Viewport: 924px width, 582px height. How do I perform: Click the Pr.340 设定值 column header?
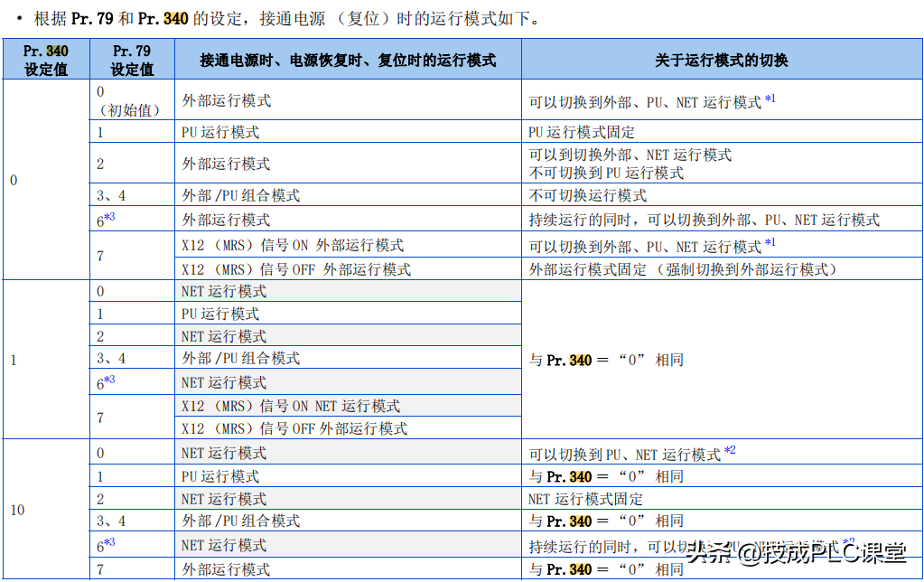[x=46, y=60]
